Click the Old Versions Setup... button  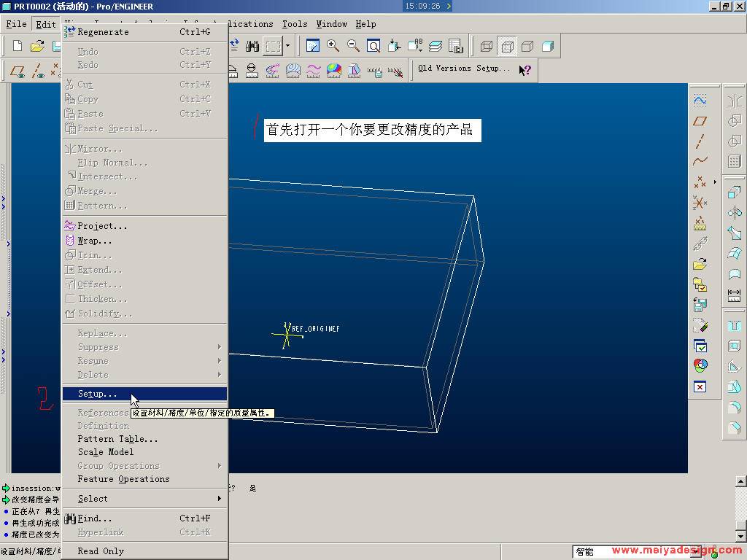coord(463,69)
